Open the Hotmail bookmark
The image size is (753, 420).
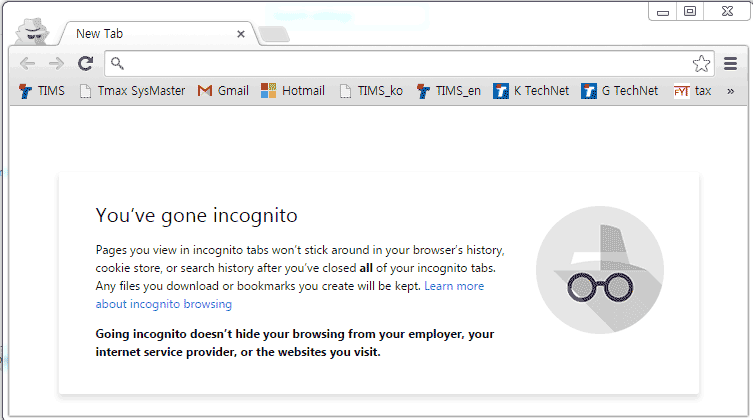[x=293, y=91]
